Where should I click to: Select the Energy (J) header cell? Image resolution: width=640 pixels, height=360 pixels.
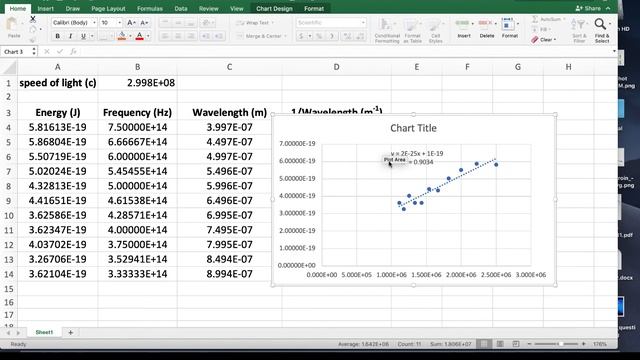pyautogui.click(x=58, y=112)
